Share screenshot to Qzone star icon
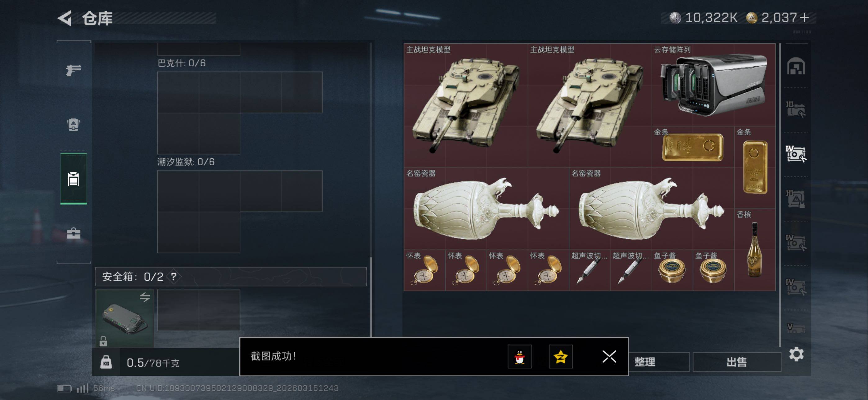868x400 pixels. (561, 357)
